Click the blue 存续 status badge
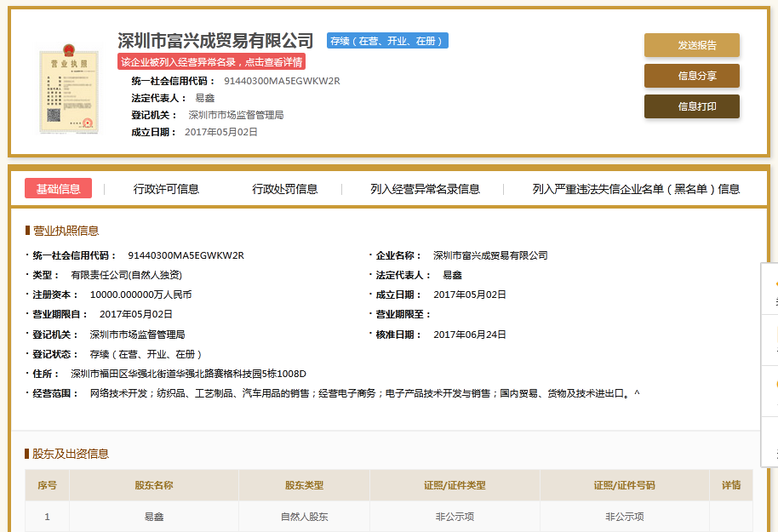The height and width of the screenshot is (532, 778). [387, 41]
